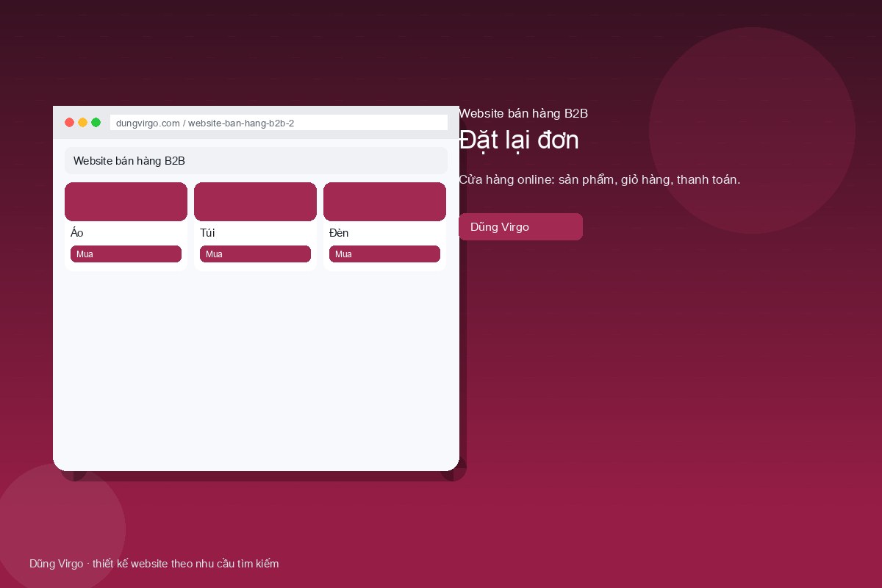Open the Áo product image
The width and height of the screenshot is (882, 588).
point(126,201)
